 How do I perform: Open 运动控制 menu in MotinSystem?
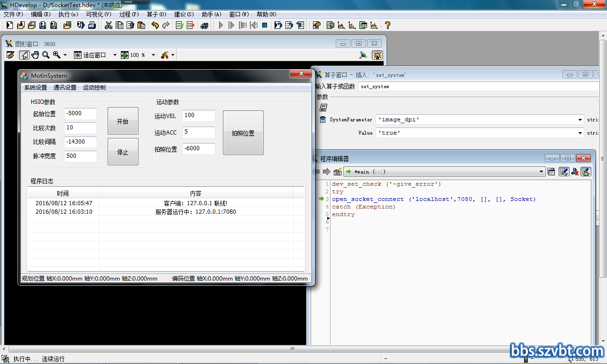coord(94,87)
